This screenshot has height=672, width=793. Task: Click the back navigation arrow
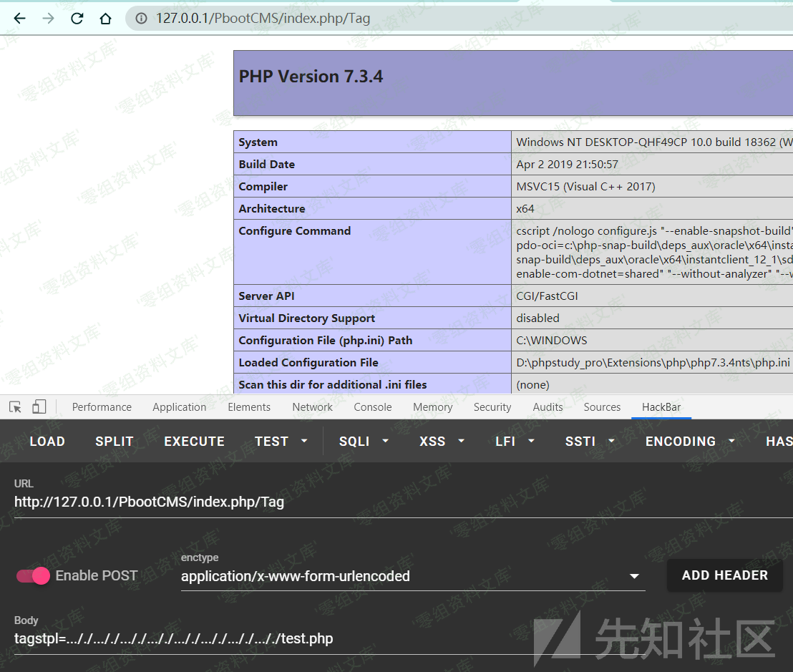coord(19,18)
